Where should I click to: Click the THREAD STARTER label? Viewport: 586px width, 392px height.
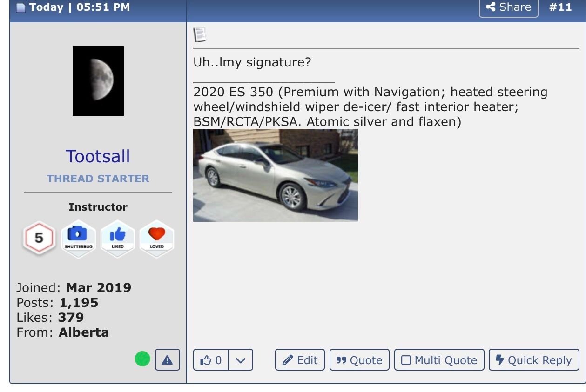click(98, 179)
